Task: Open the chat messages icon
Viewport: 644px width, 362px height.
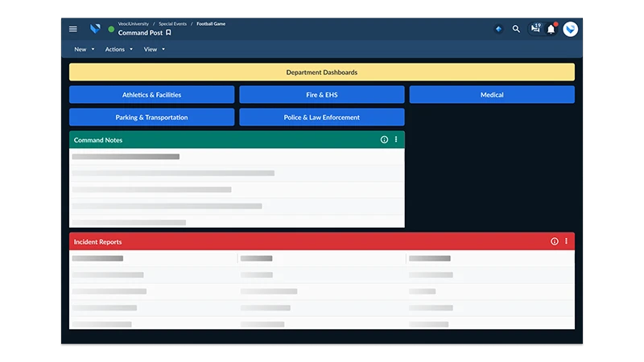Action: point(535,28)
